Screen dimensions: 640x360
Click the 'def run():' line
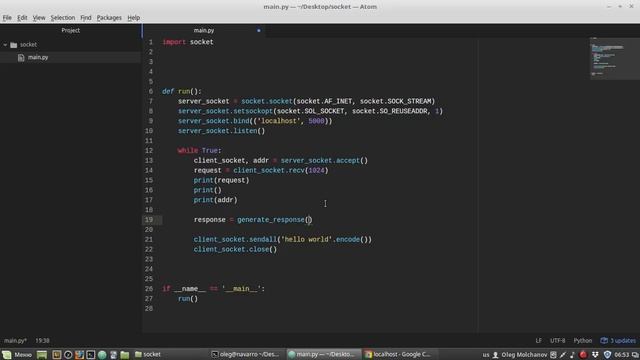point(182,91)
